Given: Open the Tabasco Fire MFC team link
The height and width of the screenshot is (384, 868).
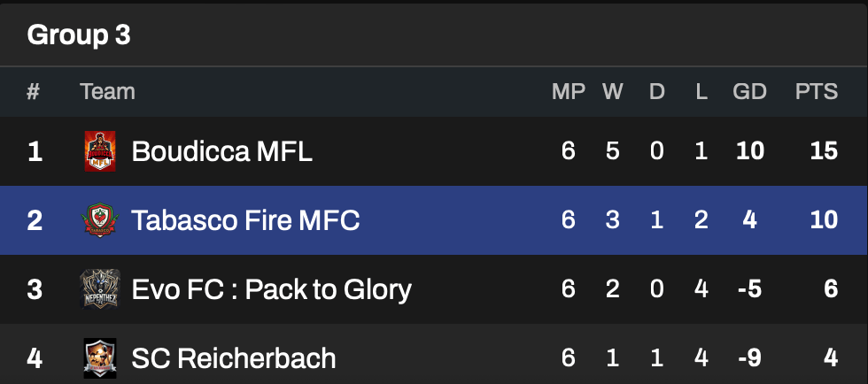Looking at the screenshot, I should point(245,219).
